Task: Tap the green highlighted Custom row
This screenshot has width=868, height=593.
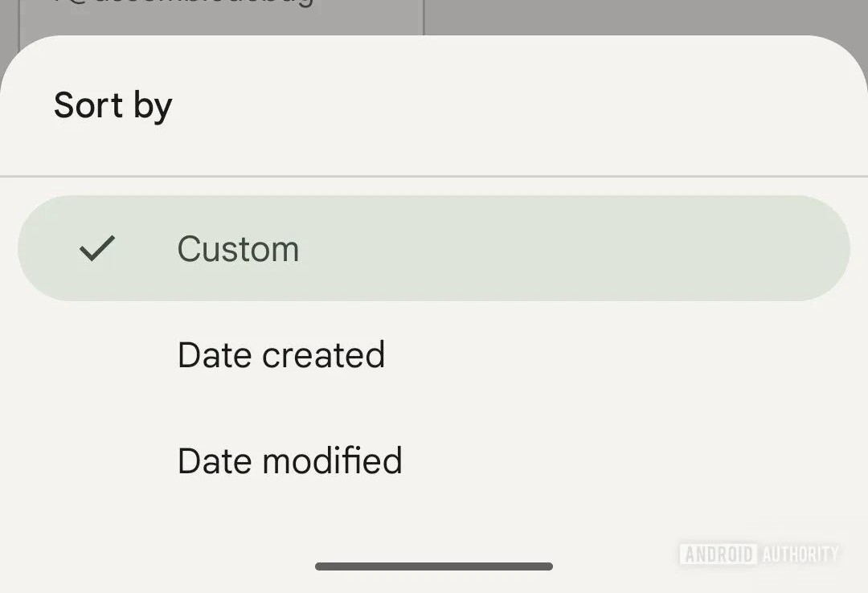Action: click(563, 249)
